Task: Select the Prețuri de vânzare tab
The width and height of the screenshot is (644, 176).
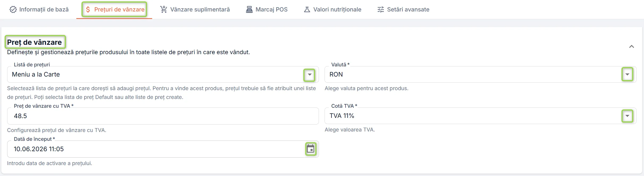Action: [114, 10]
